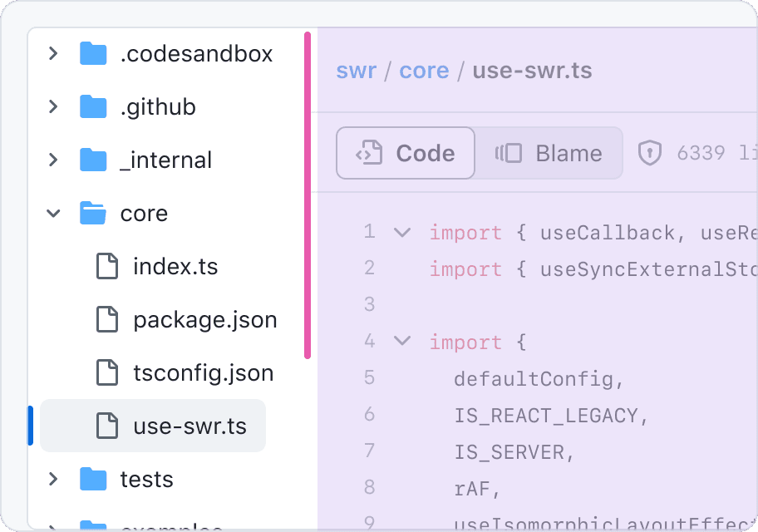This screenshot has width=758, height=532.
Task: Click the open core folder icon
Action: pyautogui.click(x=93, y=214)
